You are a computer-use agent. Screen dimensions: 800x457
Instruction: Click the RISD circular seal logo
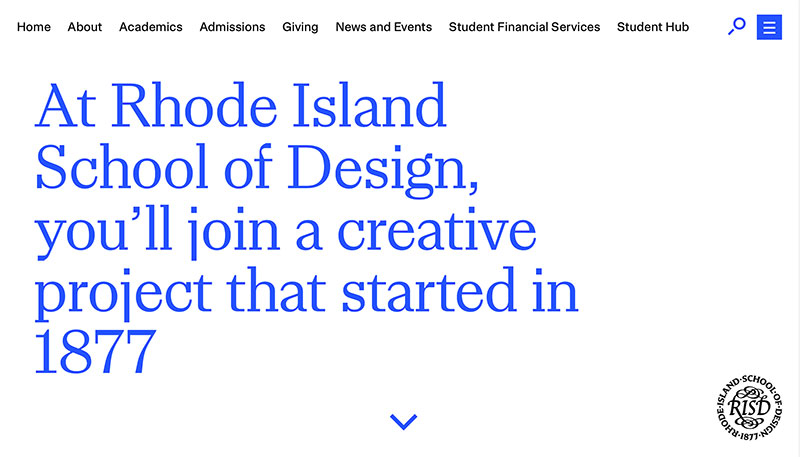point(749,407)
